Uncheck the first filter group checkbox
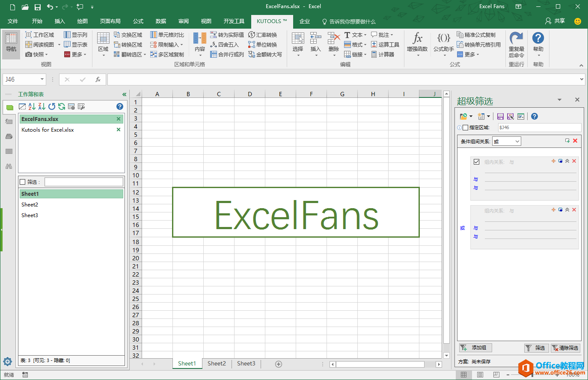Image resolution: width=588 pixels, height=380 pixels. (476, 162)
